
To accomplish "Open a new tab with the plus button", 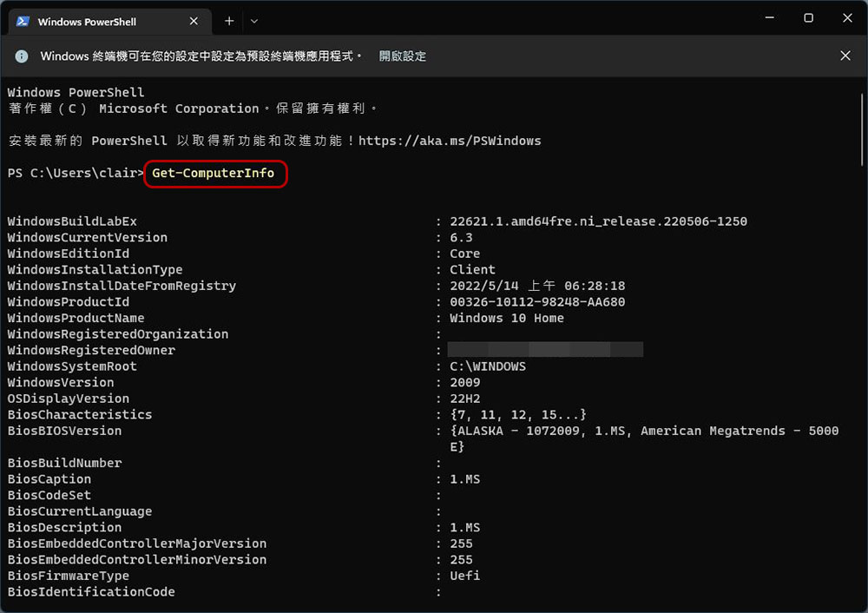I will tap(229, 21).
